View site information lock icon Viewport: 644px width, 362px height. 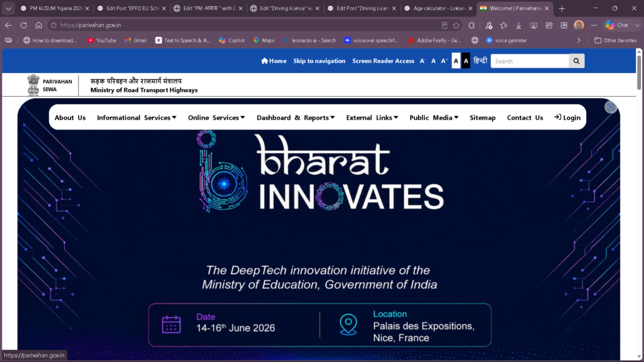click(53, 25)
